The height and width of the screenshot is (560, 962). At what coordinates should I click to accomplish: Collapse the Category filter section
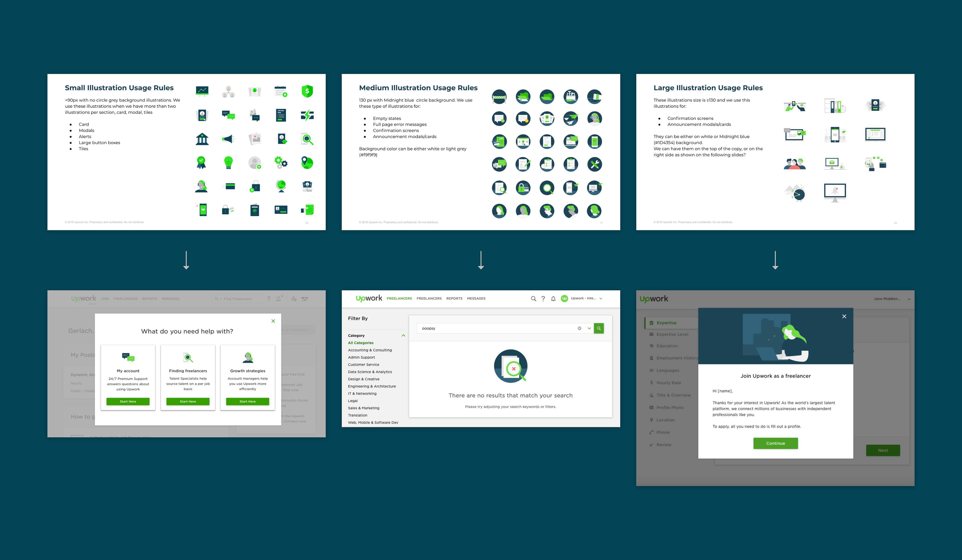403,335
